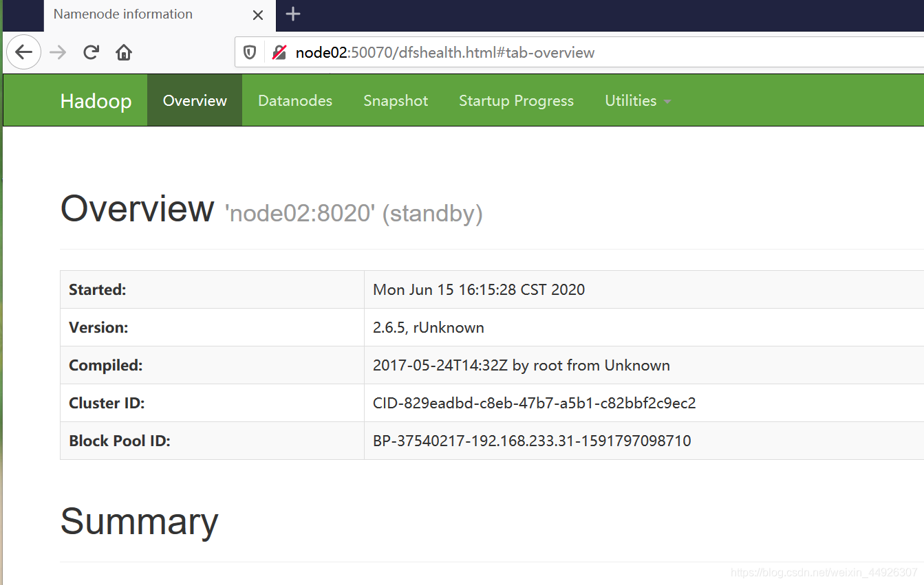This screenshot has width=924, height=585.
Task: Click the Hadoop brand link
Action: pos(96,100)
